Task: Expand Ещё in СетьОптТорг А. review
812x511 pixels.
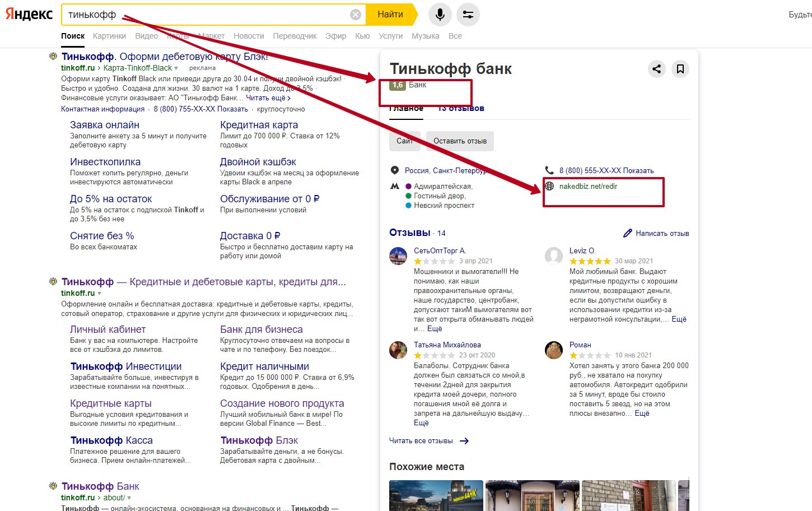Action: pyautogui.click(x=435, y=329)
